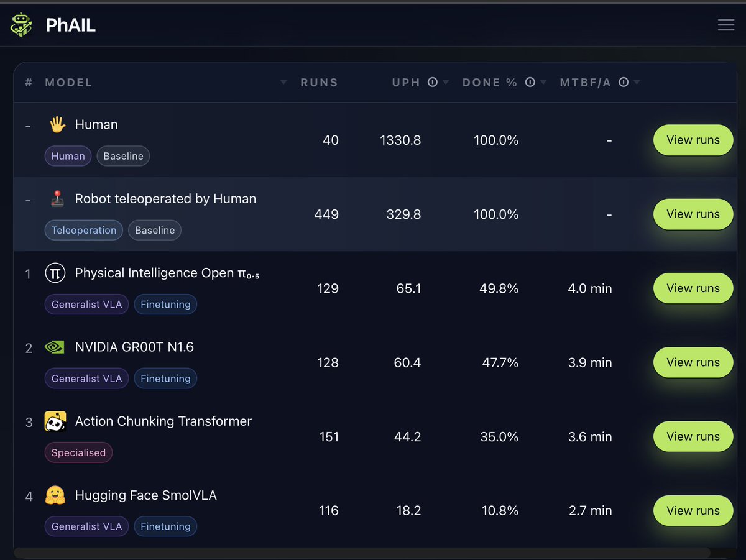Click the 10.8% done value
746x560 pixels.
(x=500, y=511)
